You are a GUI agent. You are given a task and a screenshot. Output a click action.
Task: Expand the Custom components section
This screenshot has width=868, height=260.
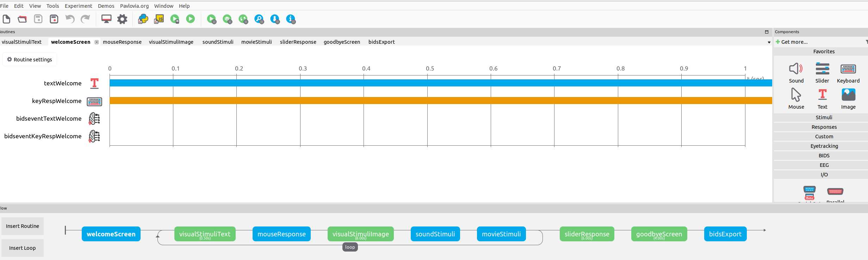click(824, 137)
